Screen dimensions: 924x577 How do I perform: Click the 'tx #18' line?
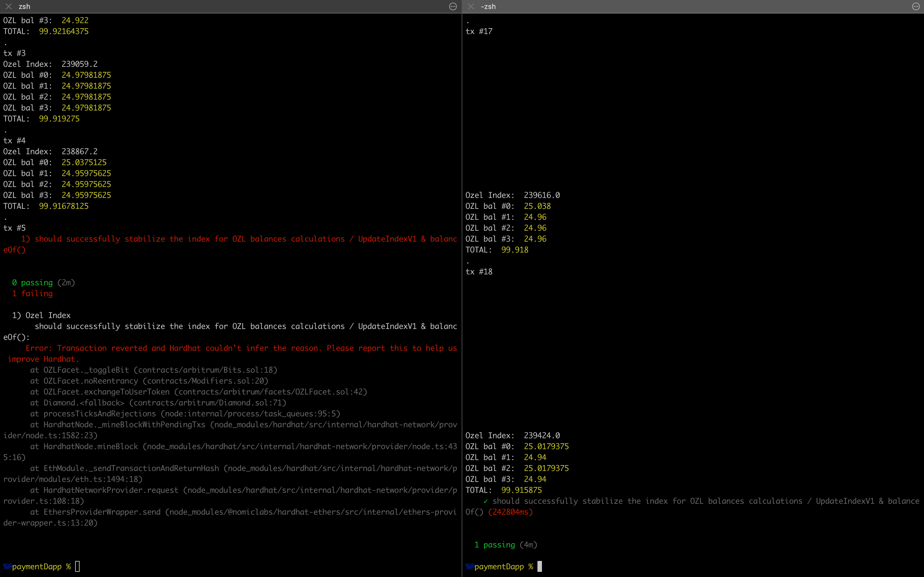(479, 272)
